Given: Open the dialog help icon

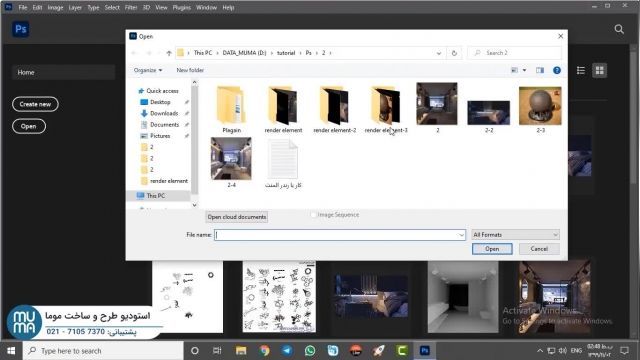Looking at the screenshot, I should pos(556,70).
